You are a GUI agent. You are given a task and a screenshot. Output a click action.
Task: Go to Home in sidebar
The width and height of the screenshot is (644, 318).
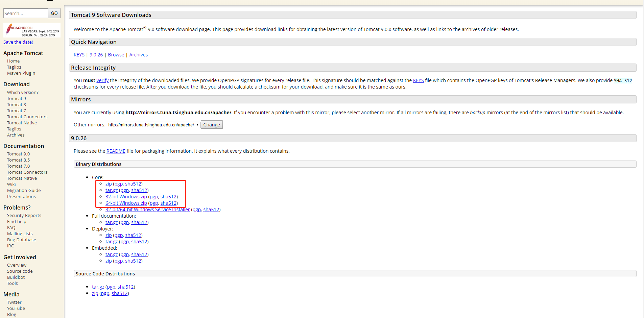14,61
